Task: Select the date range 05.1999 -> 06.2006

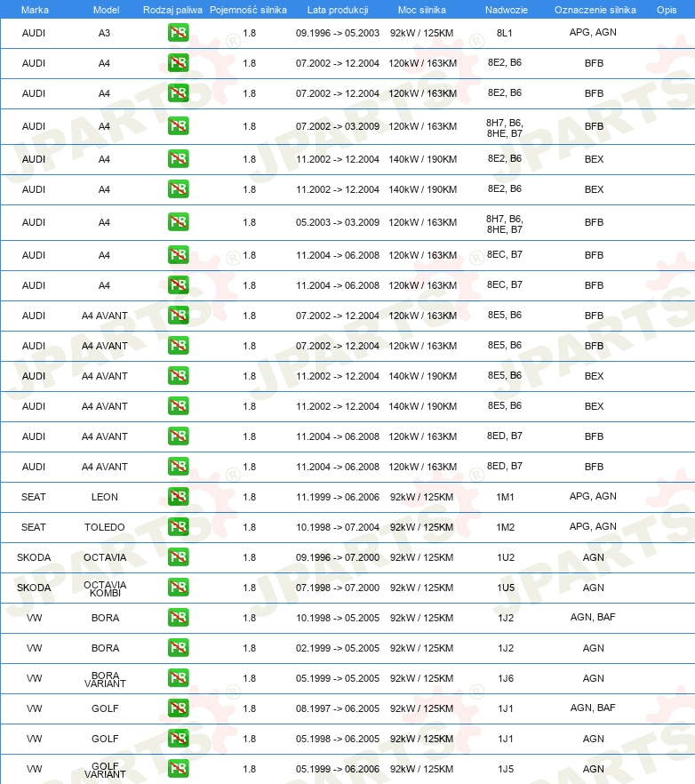Action: pyautogui.click(x=338, y=769)
